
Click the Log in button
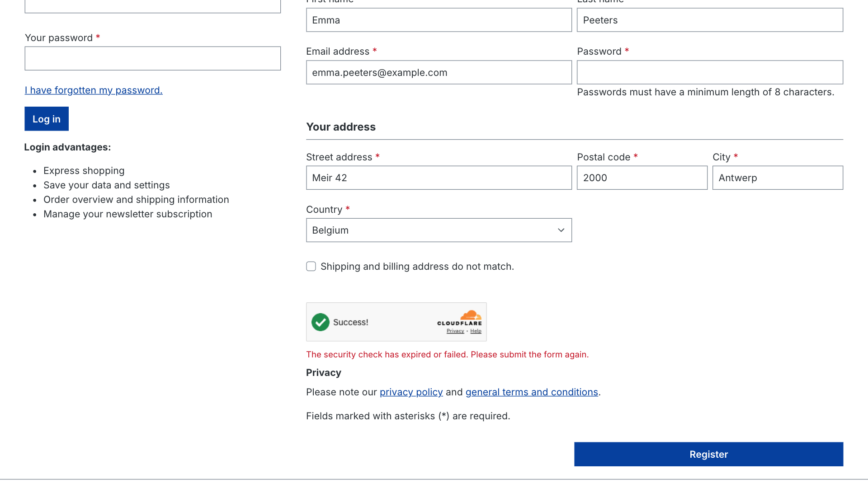click(x=47, y=119)
